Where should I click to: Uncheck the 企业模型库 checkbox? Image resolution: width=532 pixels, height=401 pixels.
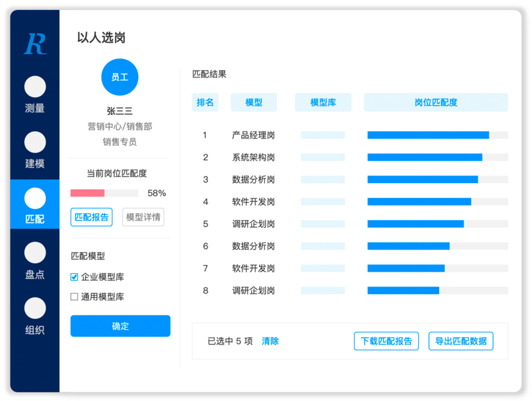point(74,277)
